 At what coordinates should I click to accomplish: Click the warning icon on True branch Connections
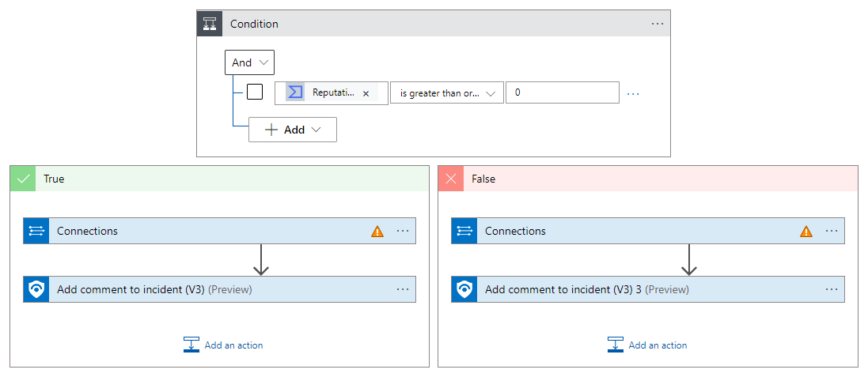pyautogui.click(x=377, y=232)
